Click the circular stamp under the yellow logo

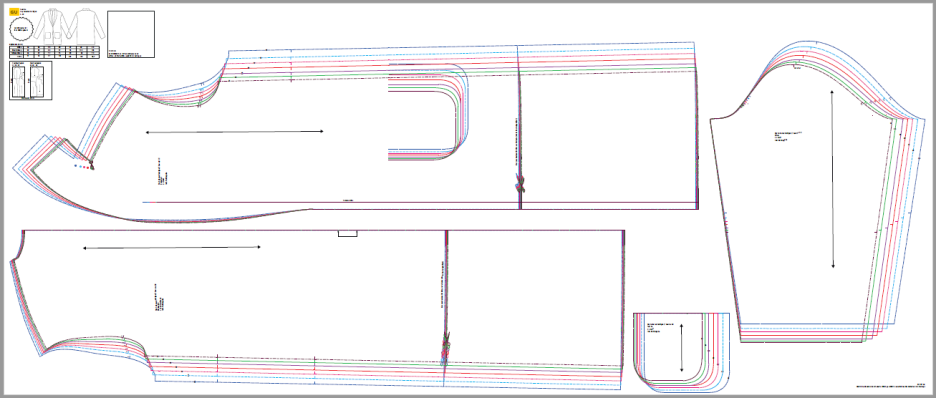pyautogui.click(x=22, y=29)
